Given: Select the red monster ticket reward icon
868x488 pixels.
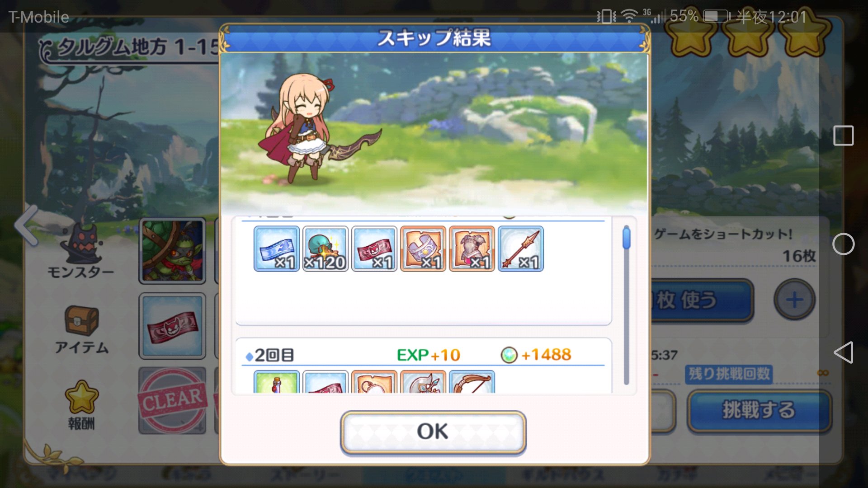Looking at the screenshot, I should 374,249.
